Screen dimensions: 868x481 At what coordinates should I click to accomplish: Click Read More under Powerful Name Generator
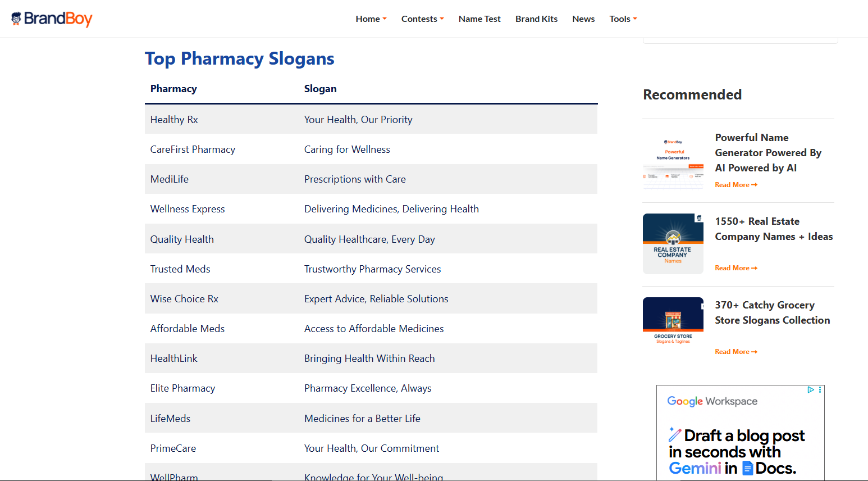click(736, 185)
